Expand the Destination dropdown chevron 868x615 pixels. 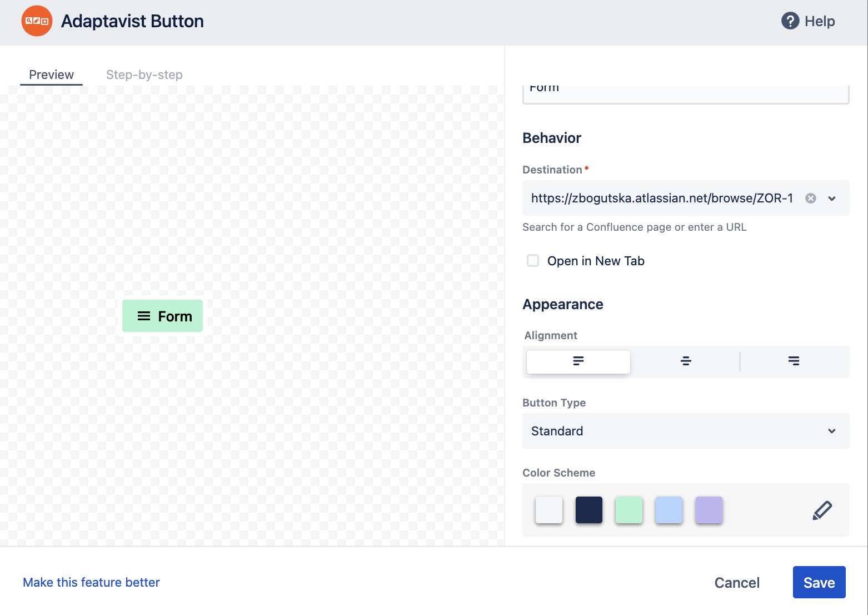(x=832, y=199)
